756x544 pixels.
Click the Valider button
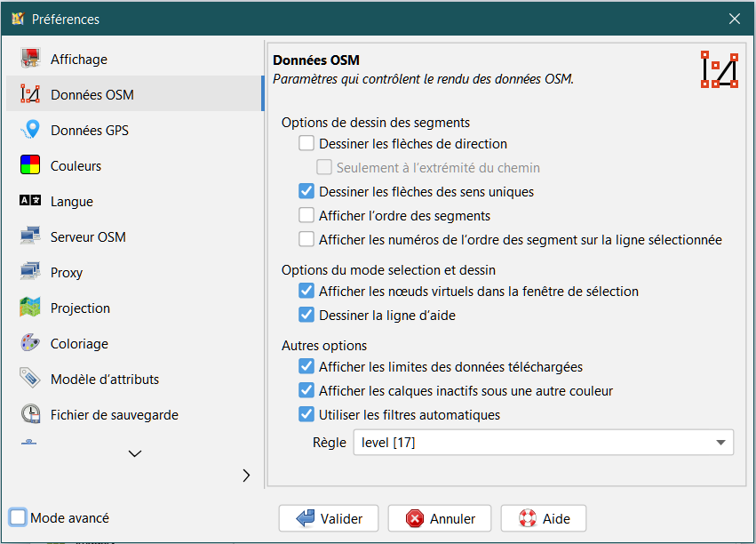[x=328, y=518]
